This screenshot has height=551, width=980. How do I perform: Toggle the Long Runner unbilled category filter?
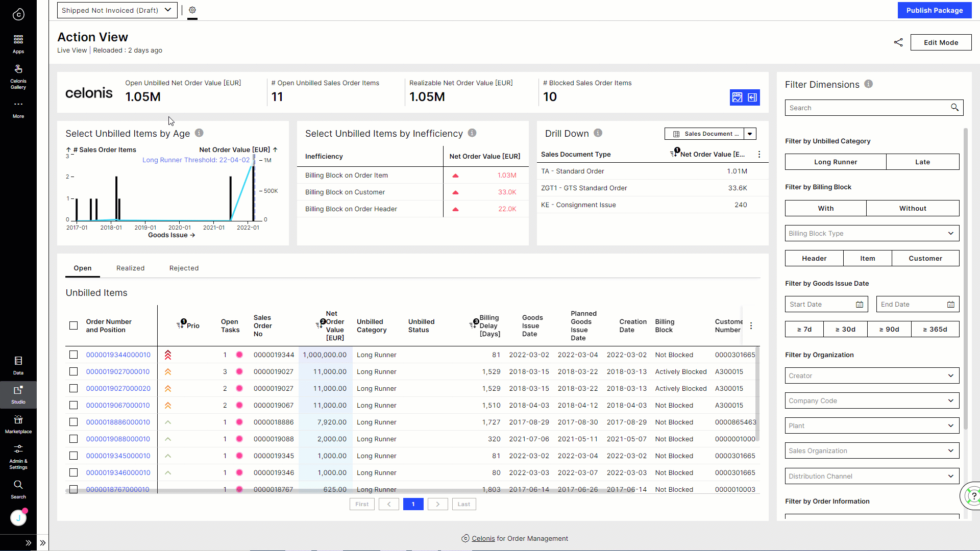point(835,162)
